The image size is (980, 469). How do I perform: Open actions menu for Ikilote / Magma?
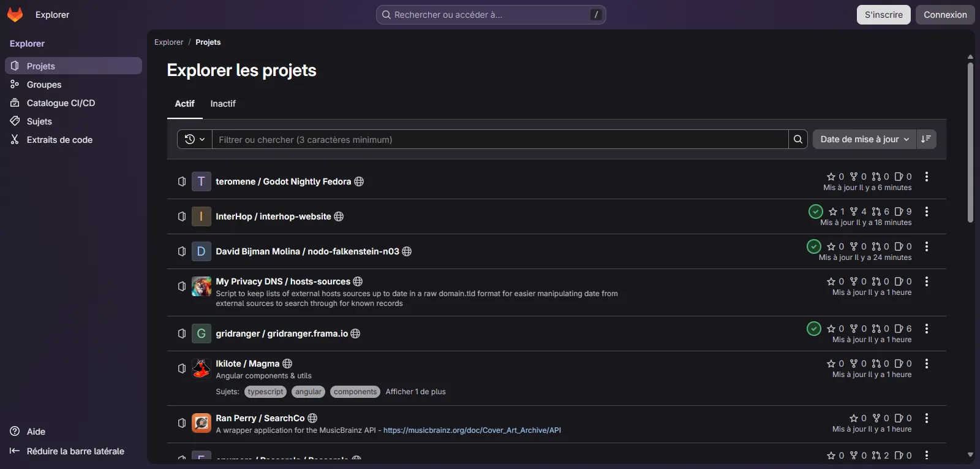[927, 364]
